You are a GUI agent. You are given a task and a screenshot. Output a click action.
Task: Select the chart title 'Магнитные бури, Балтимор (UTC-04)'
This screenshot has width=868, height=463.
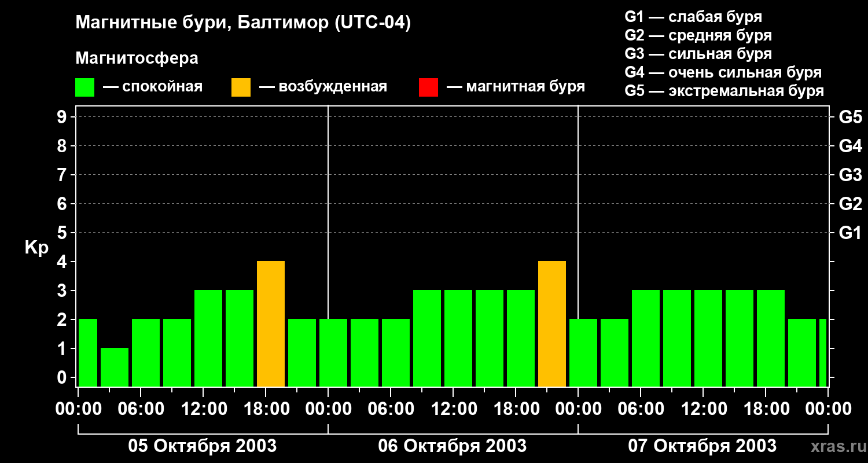(x=243, y=24)
